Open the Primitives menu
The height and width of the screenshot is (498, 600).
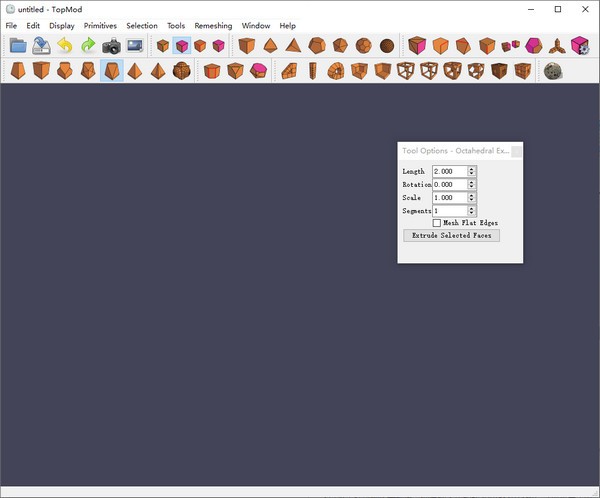[100, 25]
